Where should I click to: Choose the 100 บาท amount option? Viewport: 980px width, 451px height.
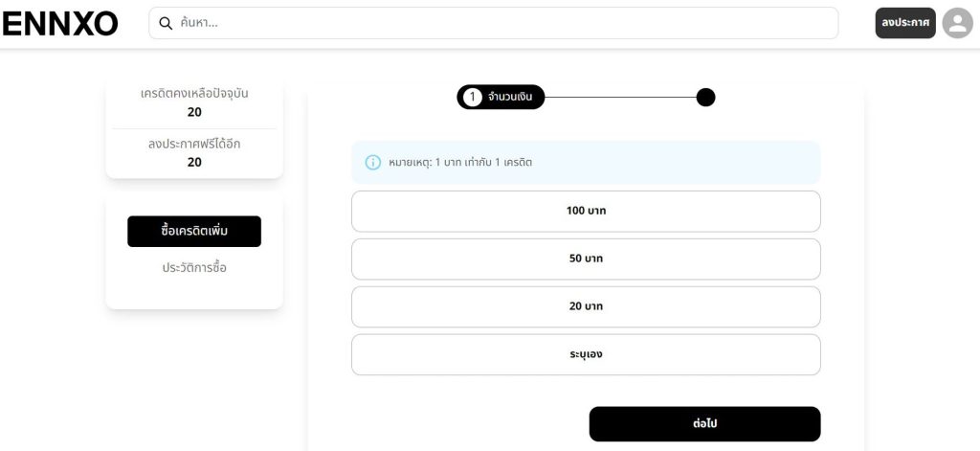pos(586,211)
